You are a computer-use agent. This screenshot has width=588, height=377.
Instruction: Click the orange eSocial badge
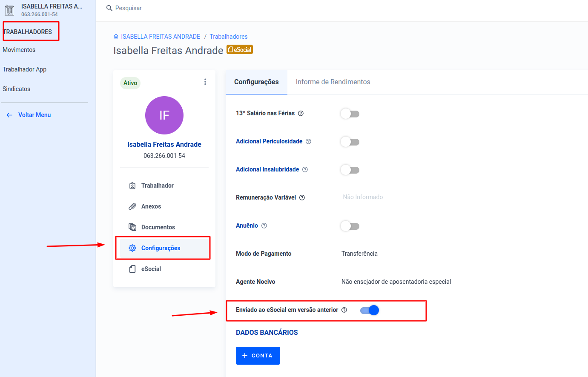tap(240, 49)
